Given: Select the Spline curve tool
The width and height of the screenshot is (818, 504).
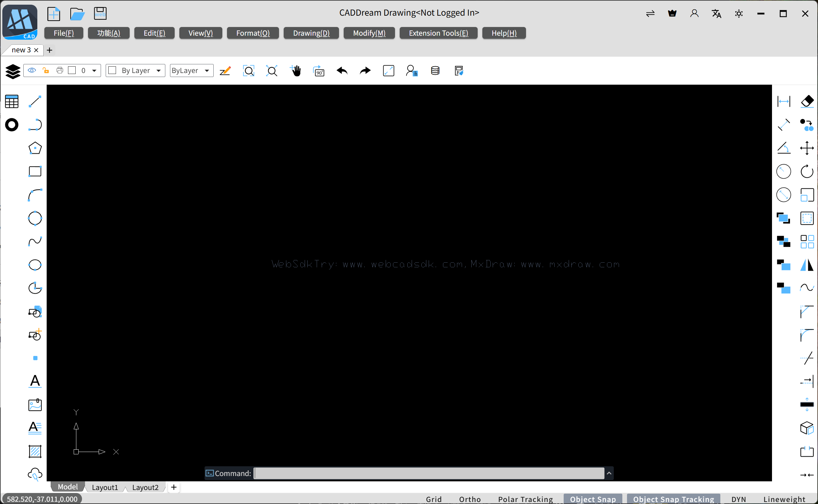Looking at the screenshot, I should tap(35, 241).
